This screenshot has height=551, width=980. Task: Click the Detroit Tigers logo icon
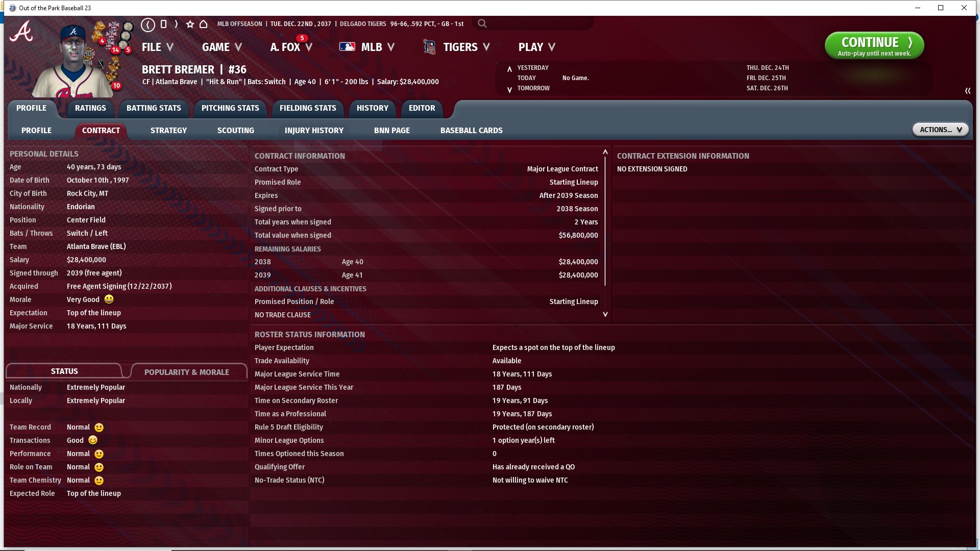click(429, 47)
